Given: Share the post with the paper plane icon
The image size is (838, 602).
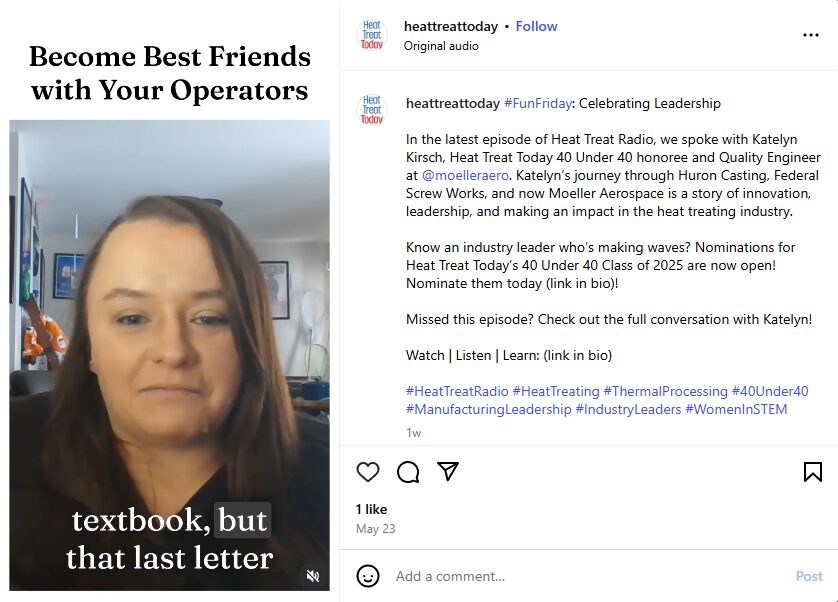Looking at the screenshot, I should point(448,471).
